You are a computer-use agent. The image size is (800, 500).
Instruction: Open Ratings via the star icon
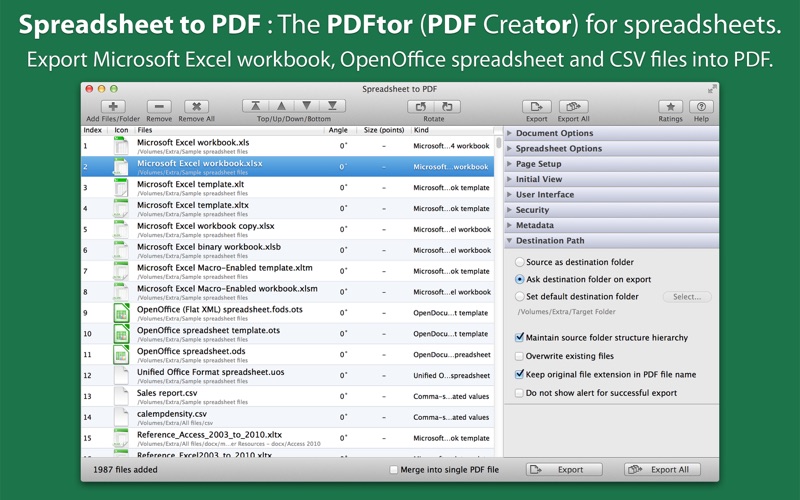tap(670, 106)
